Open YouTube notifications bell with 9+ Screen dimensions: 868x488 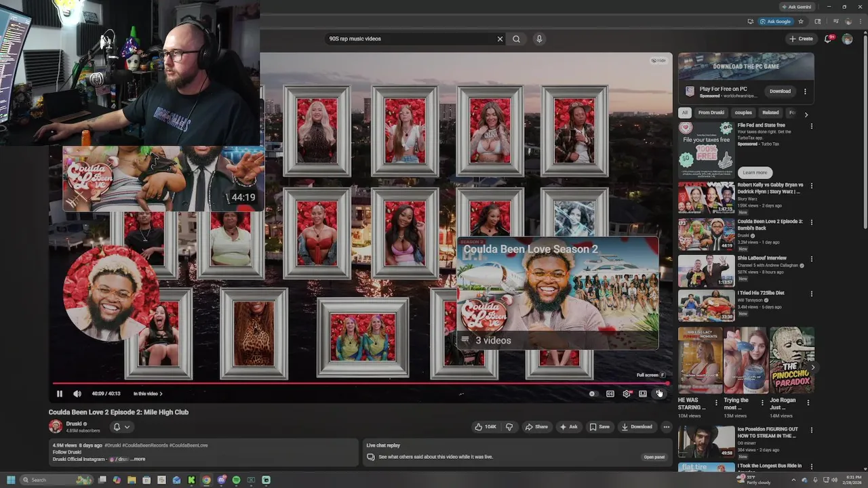tap(828, 39)
